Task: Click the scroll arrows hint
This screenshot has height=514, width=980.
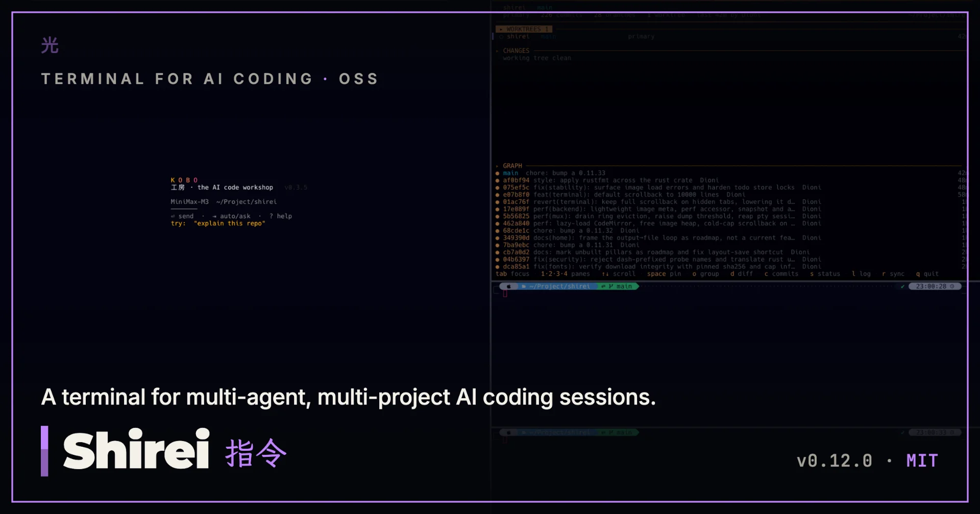Action: [619, 274]
